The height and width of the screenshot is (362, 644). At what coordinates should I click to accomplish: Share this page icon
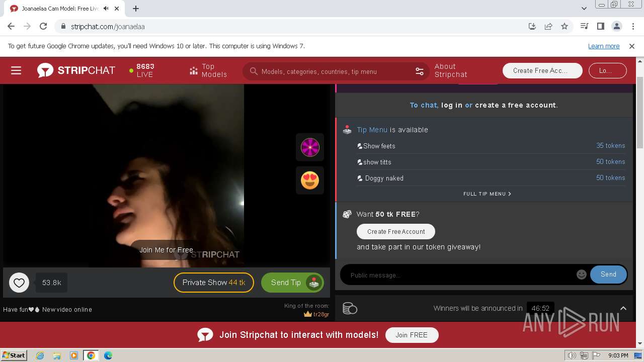pos(548,26)
